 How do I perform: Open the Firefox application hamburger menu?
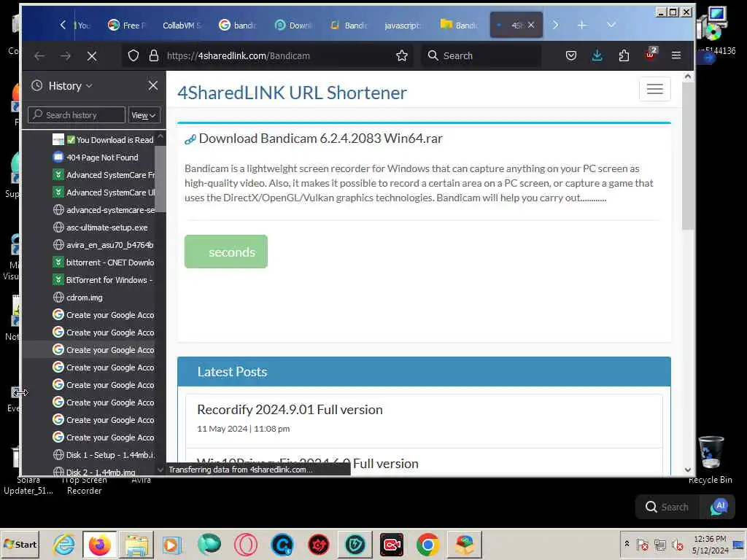676,55
